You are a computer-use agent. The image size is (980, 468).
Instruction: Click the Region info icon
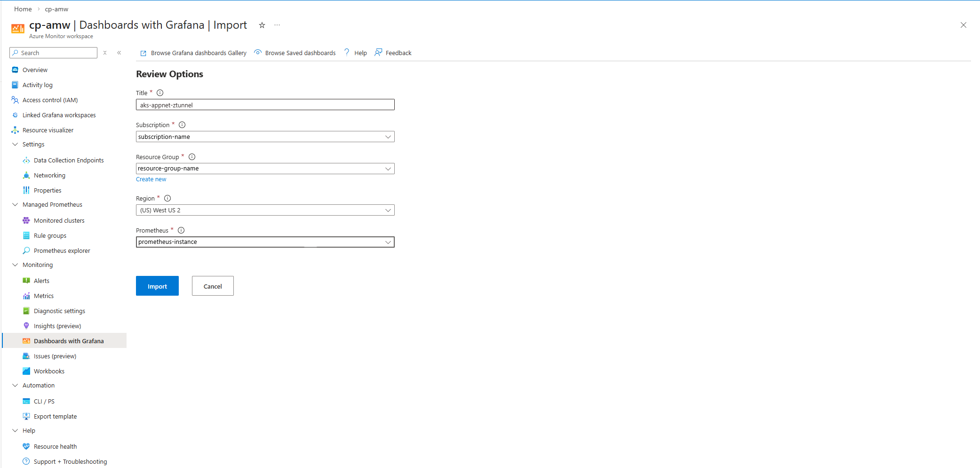(167, 198)
